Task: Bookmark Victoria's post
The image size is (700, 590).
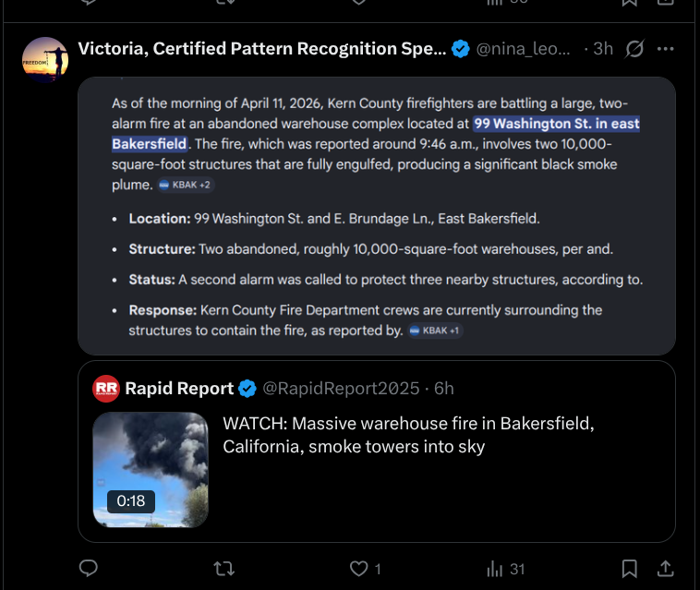Action: [629, 568]
